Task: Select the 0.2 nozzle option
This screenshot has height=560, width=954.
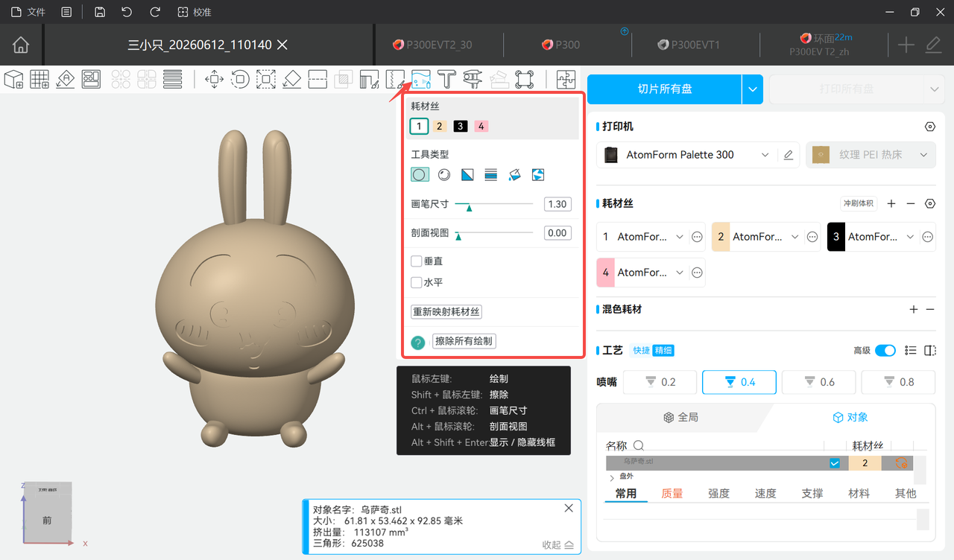Action: click(660, 382)
